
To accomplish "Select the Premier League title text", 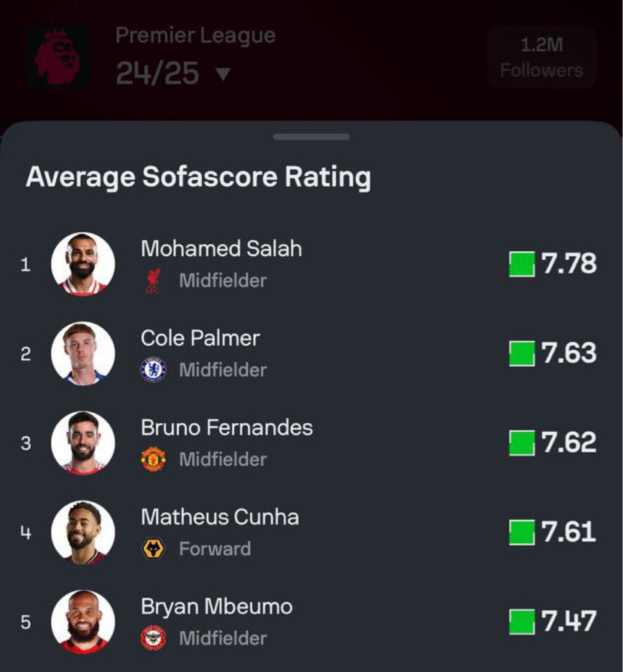I will tap(196, 35).
